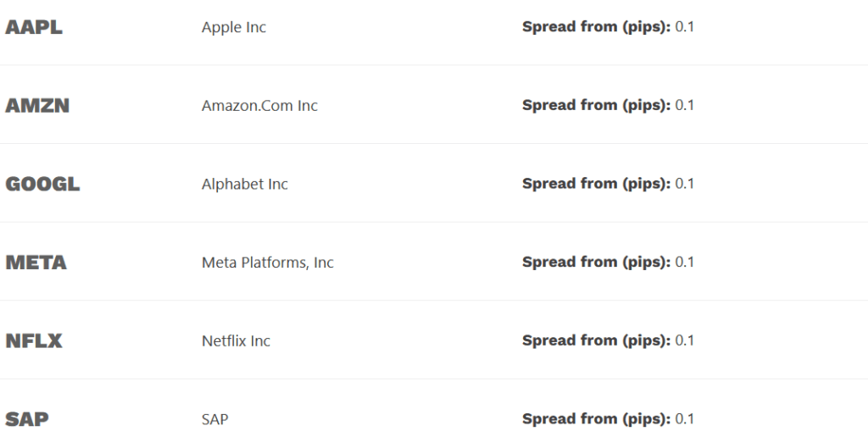Viewport: 868px width, 448px height.
Task: Select the GOOGL ticker symbol
Action: 42,184
